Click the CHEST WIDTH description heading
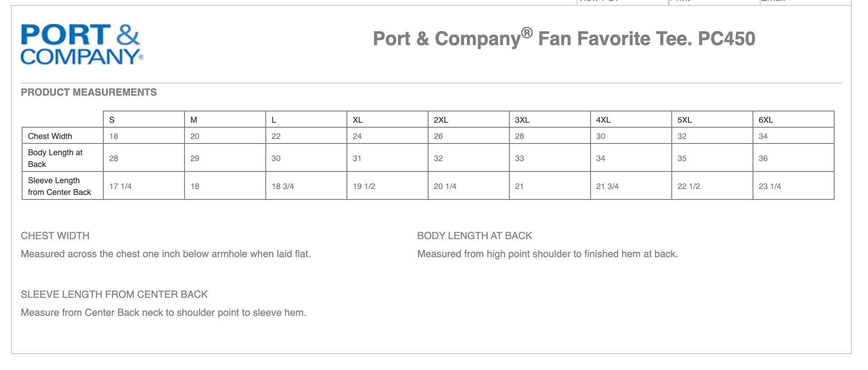Screen dimensions: 868x370 pos(55,236)
